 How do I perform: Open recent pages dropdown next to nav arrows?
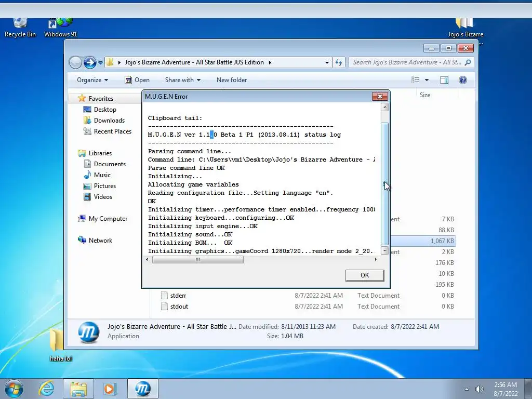(100, 63)
